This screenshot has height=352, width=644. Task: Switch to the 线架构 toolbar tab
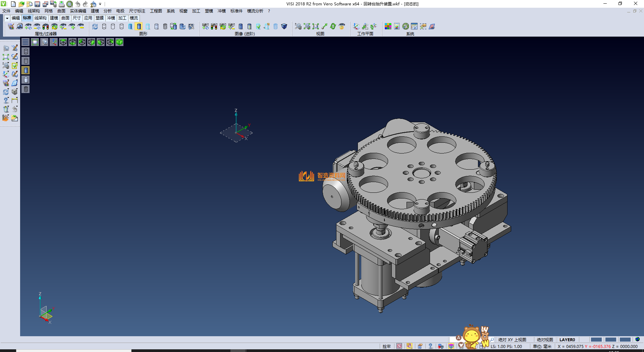coord(40,18)
